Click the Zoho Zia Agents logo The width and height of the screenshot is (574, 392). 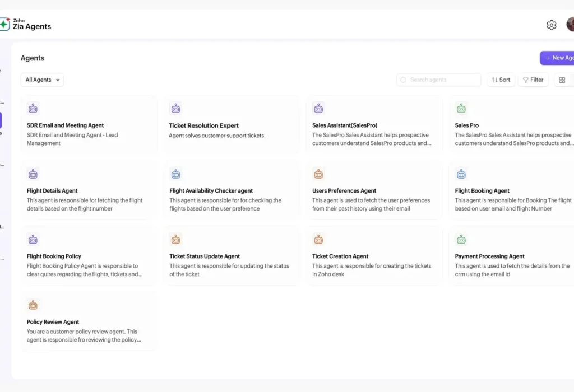(25, 24)
